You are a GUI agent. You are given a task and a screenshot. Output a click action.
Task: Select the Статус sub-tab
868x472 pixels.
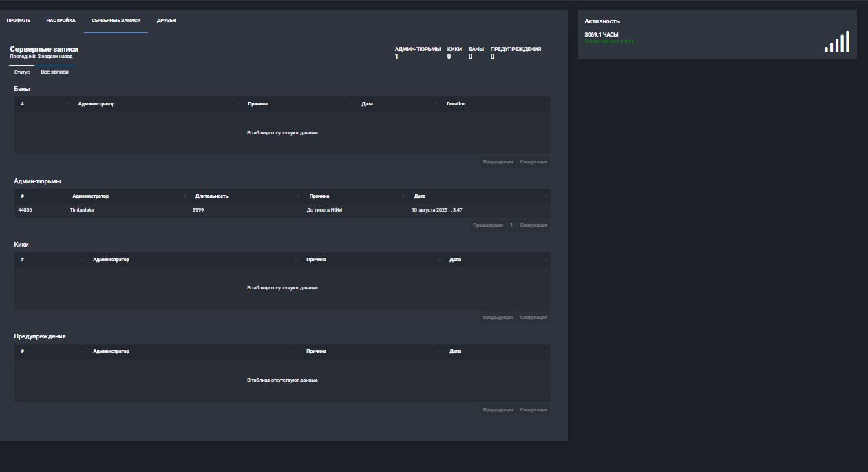tap(22, 72)
